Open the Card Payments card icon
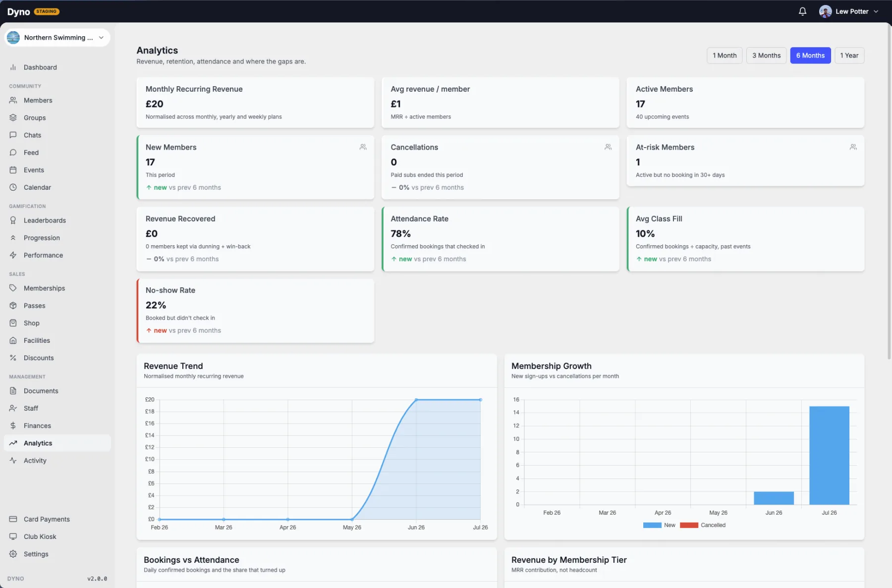The width and height of the screenshot is (892, 588). click(13, 519)
